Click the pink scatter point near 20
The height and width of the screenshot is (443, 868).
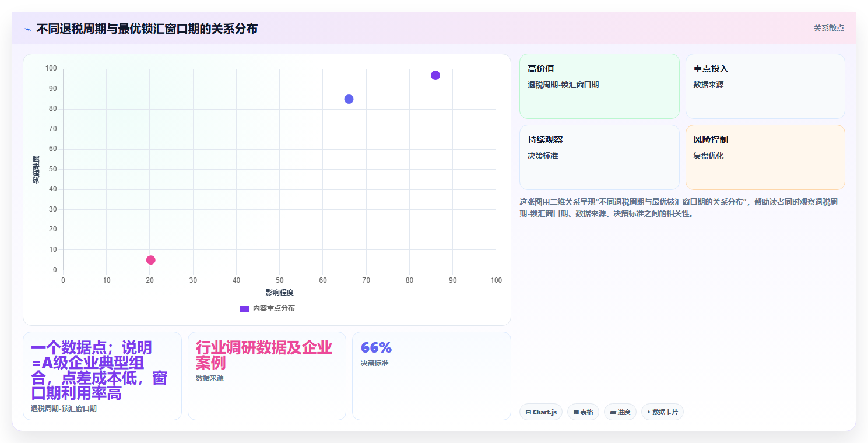click(150, 260)
